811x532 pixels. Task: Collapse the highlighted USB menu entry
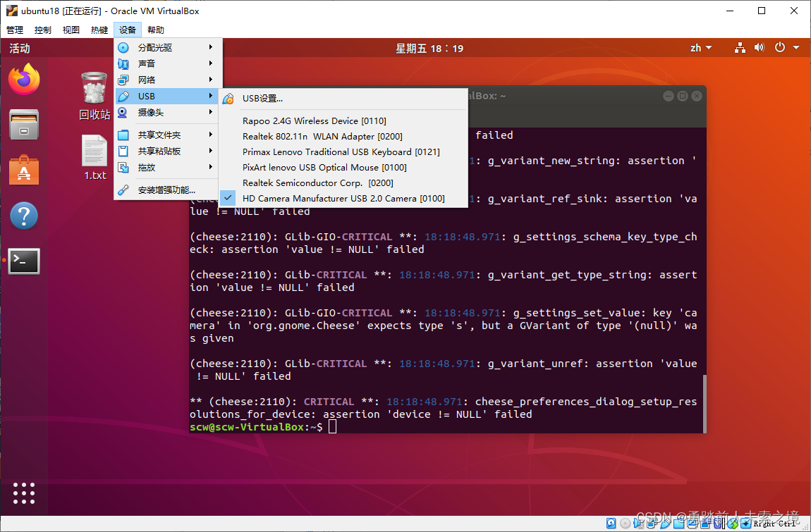tap(168, 96)
